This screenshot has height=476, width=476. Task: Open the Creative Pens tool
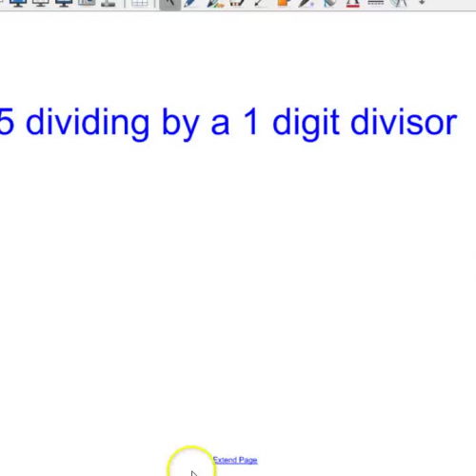coord(215,3)
